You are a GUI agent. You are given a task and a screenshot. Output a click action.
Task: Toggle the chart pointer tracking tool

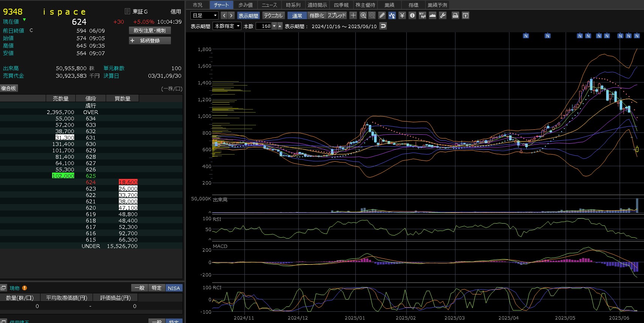(392, 15)
